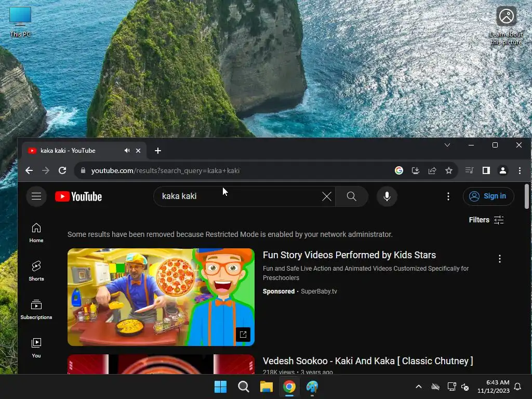Select the kaka kaki - YouTube tab
The image size is (532, 399).
click(x=84, y=151)
